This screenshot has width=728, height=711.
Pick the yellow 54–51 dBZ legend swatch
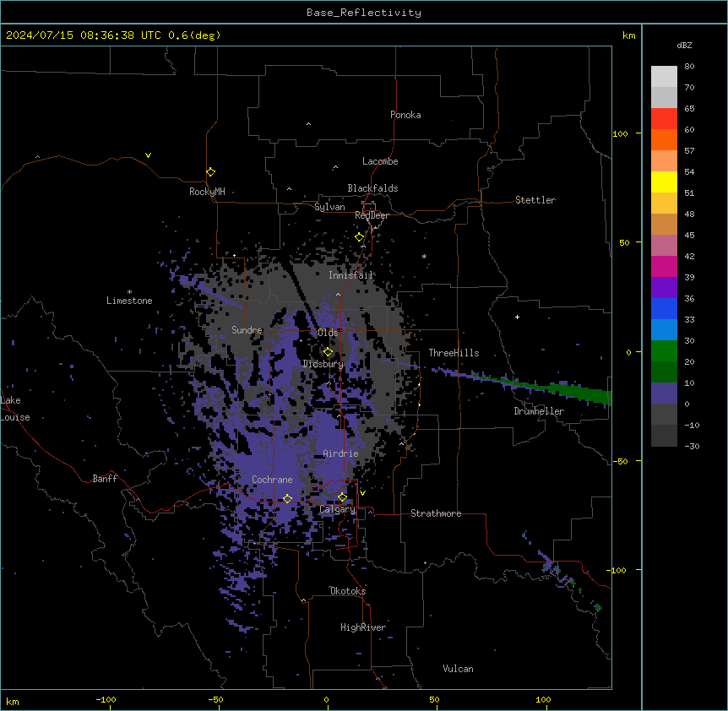pyautogui.click(x=664, y=182)
